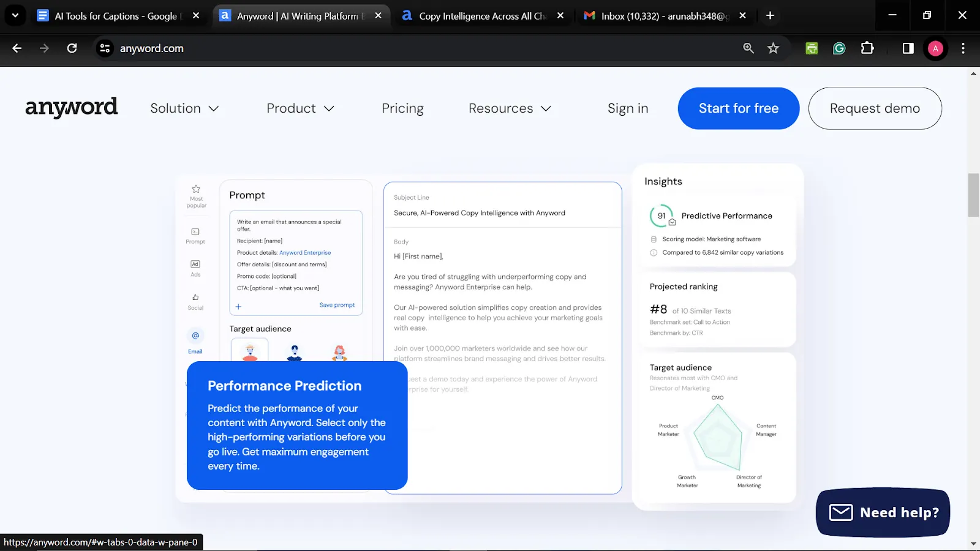The height and width of the screenshot is (551, 980).
Task: Reload the anyword.com page
Action: coord(72,48)
